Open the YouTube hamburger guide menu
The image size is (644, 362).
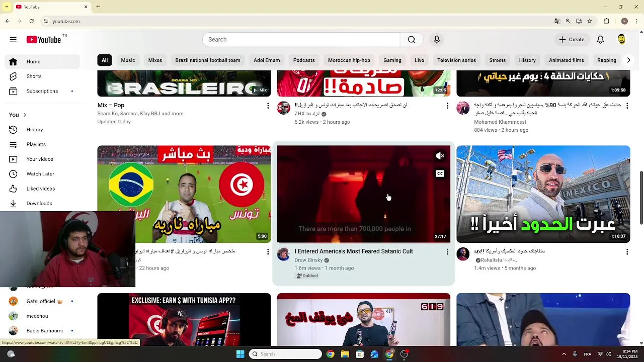click(x=13, y=40)
